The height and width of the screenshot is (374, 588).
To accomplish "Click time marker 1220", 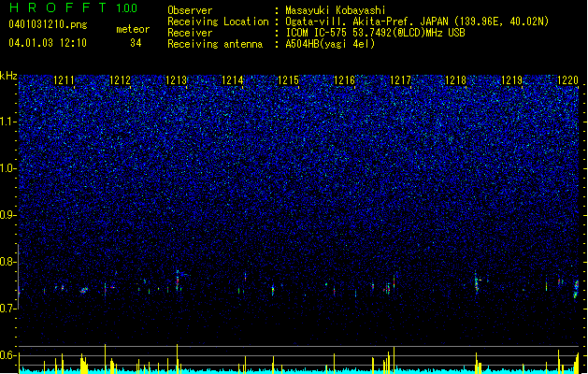I will coord(567,79).
